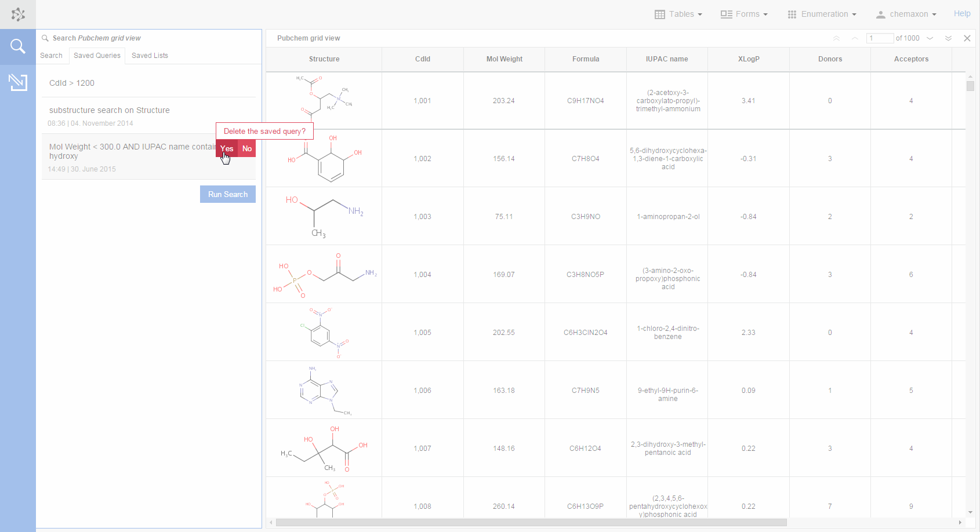Open the second sidebar panel icon

pos(17,82)
